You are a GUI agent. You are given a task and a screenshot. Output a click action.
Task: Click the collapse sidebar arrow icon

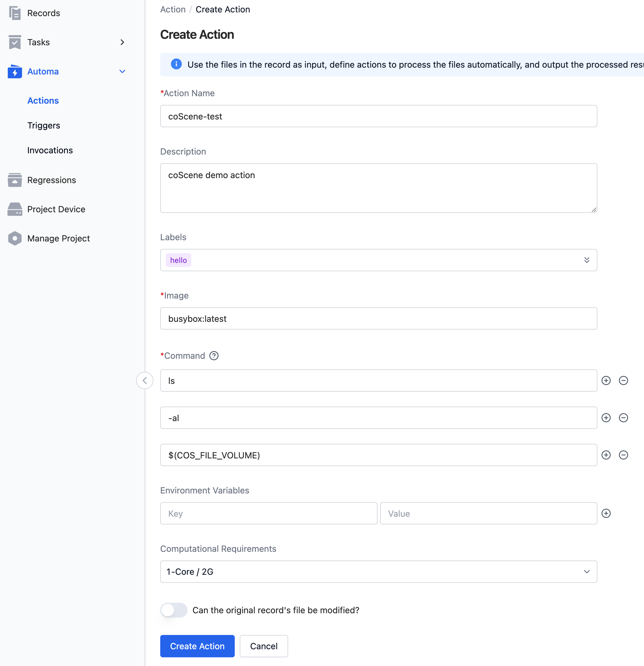145,380
